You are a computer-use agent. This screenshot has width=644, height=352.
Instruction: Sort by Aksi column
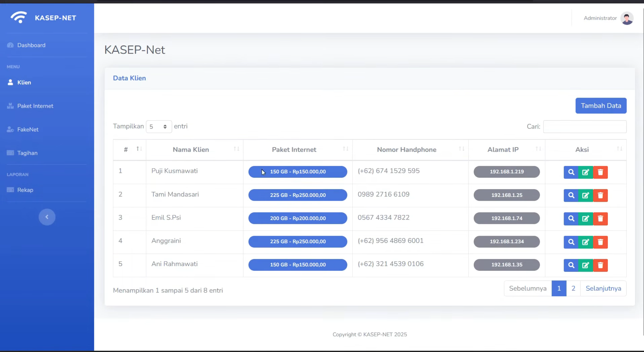586,150
